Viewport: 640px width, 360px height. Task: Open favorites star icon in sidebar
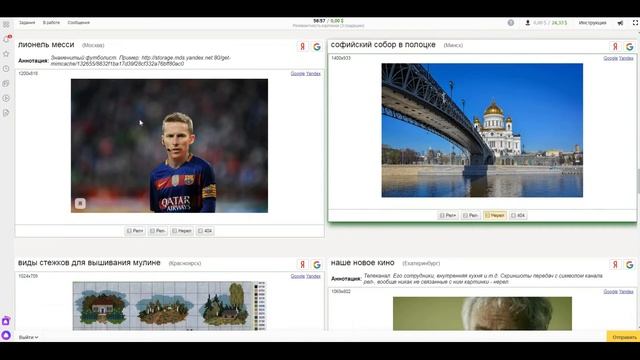tap(6, 54)
